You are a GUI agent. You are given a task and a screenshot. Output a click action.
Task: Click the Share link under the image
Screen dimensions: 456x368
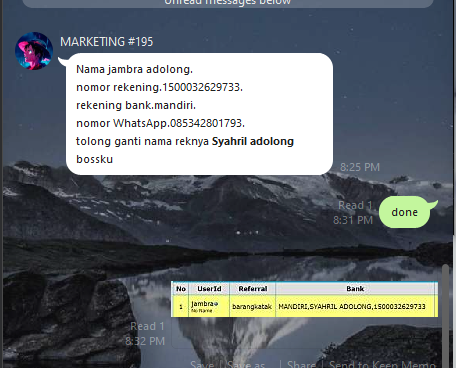pyautogui.click(x=301, y=364)
